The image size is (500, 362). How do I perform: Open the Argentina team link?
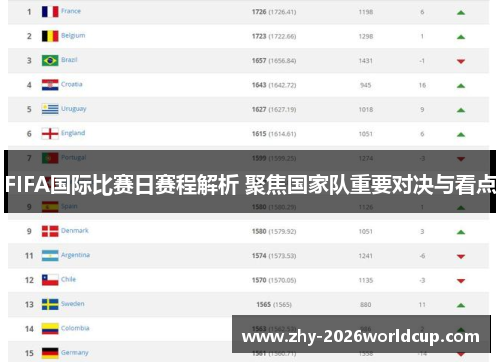click(75, 255)
